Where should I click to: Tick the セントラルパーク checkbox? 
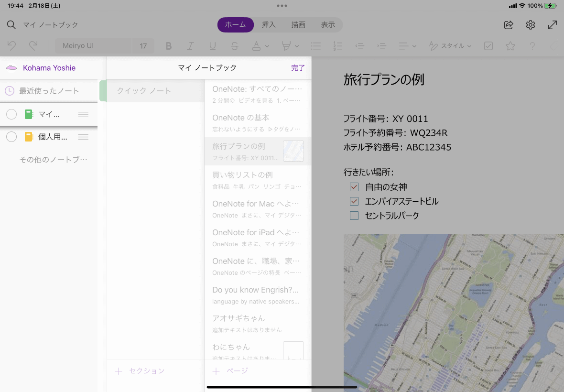[354, 216]
